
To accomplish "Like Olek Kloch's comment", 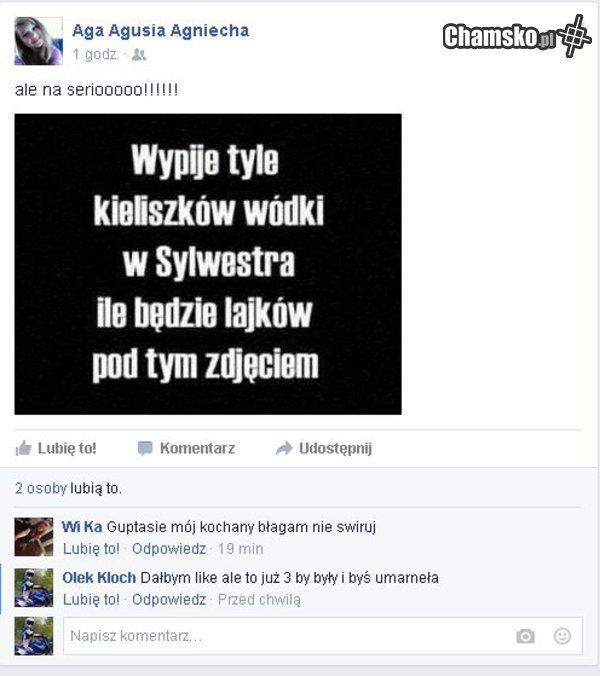I will pos(91,600).
